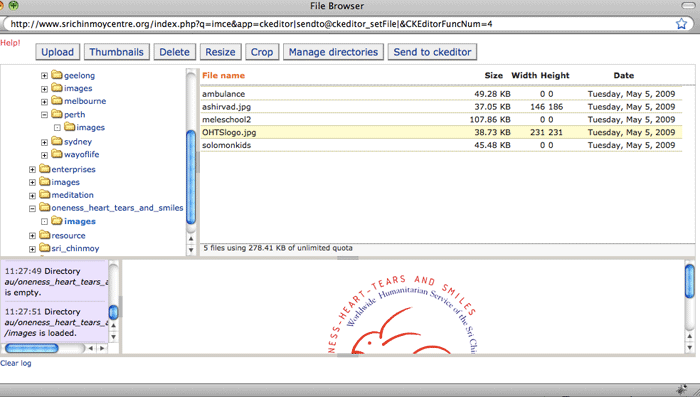This screenshot has height=397, width=700.
Task: Select images folder label below geelong
Action: coord(78,88)
